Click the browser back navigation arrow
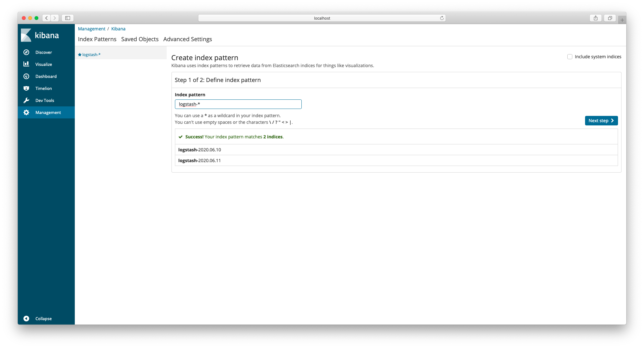This screenshot has width=644, height=348. click(47, 18)
